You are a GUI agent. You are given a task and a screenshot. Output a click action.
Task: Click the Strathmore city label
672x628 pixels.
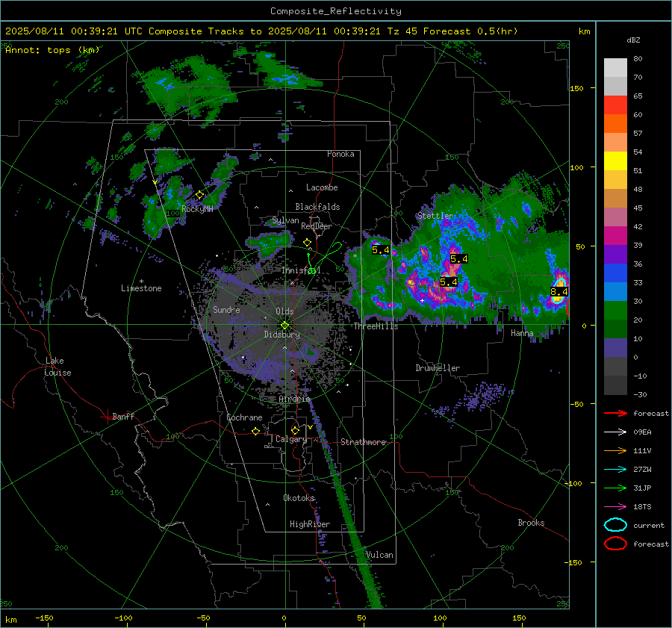click(364, 442)
